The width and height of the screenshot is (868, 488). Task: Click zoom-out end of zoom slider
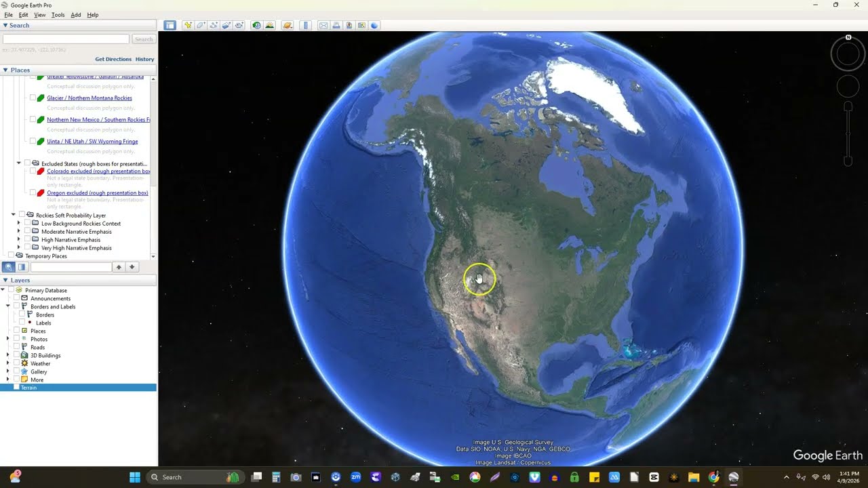[848, 161]
